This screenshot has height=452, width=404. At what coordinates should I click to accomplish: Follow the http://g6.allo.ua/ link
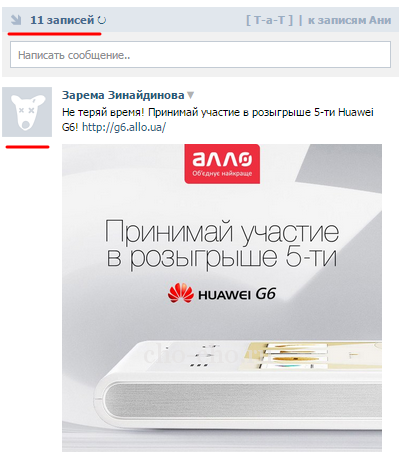coord(124,127)
